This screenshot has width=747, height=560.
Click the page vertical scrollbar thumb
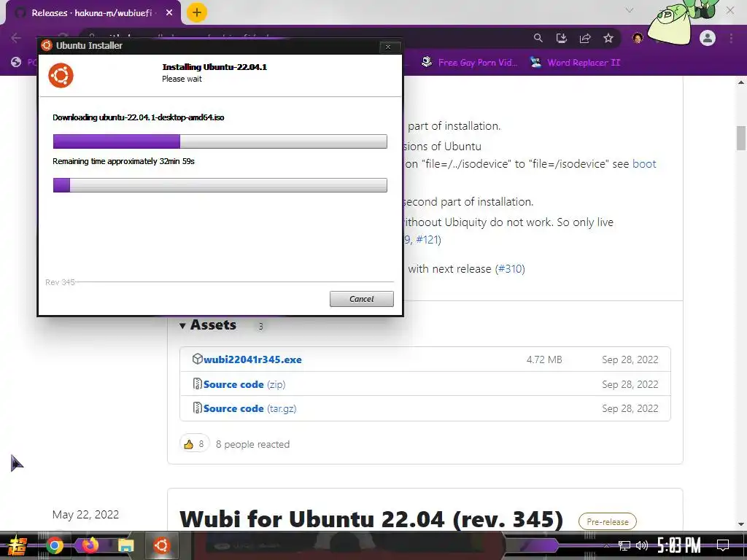point(741,138)
